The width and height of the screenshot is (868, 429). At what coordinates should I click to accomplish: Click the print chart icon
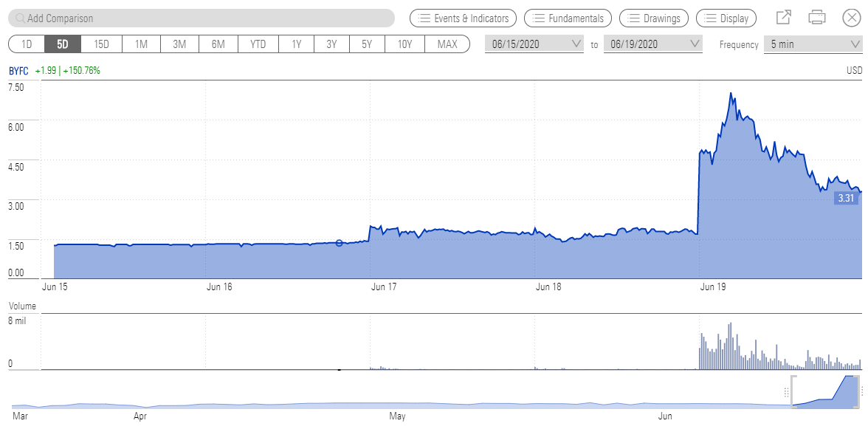tap(816, 18)
